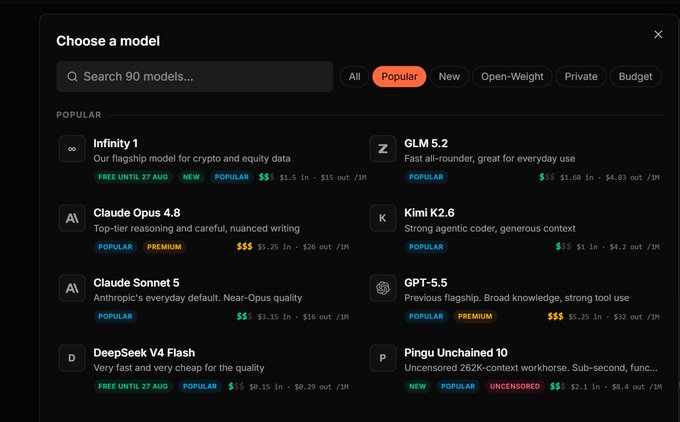Select the All filter tab
This screenshot has height=422, width=680.
click(x=354, y=77)
